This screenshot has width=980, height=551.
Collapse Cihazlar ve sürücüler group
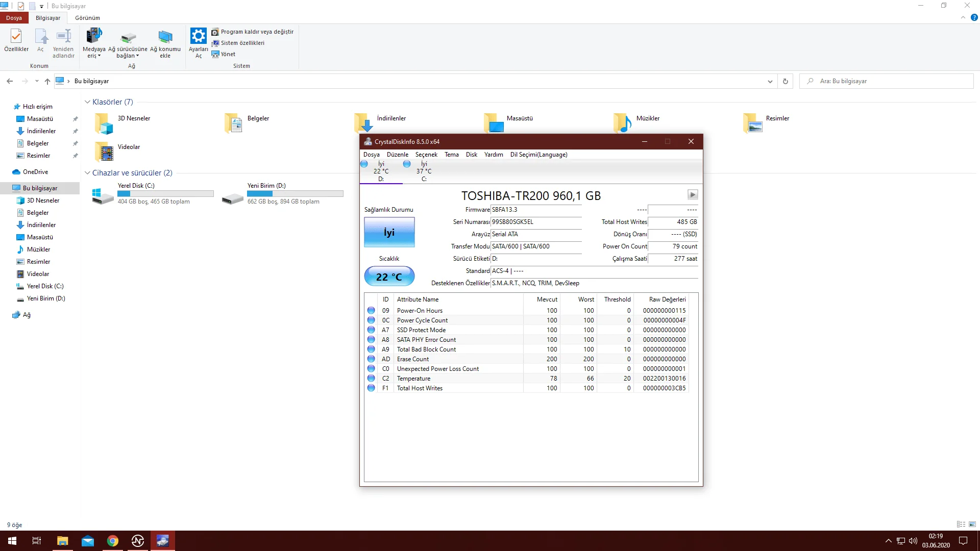[x=87, y=173]
